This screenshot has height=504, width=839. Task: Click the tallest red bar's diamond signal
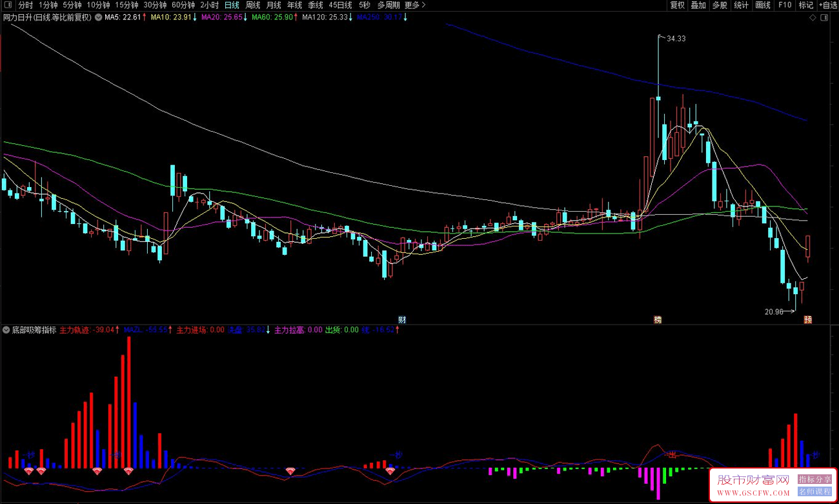click(128, 471)
